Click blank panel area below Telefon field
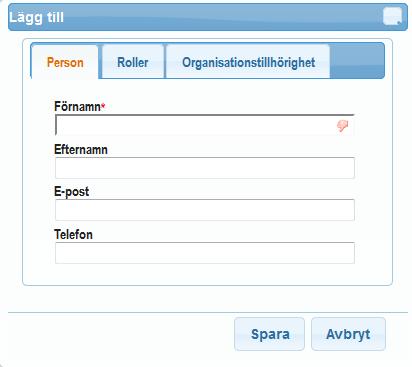Viewport: 412px width, 367px height. pos(207,274)
